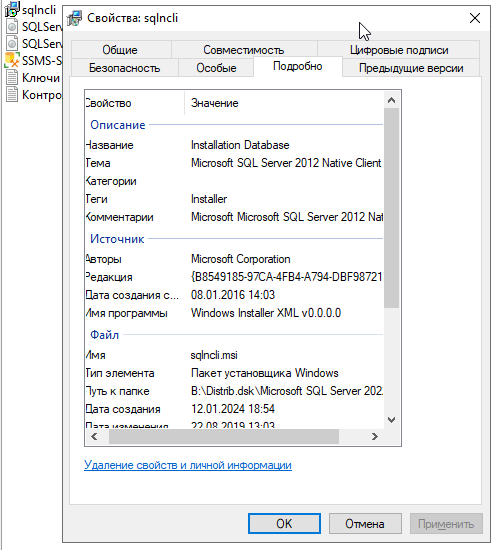
Task: Click the Имя программы property label
Action: pyautogui.click(x=126, y=313)
